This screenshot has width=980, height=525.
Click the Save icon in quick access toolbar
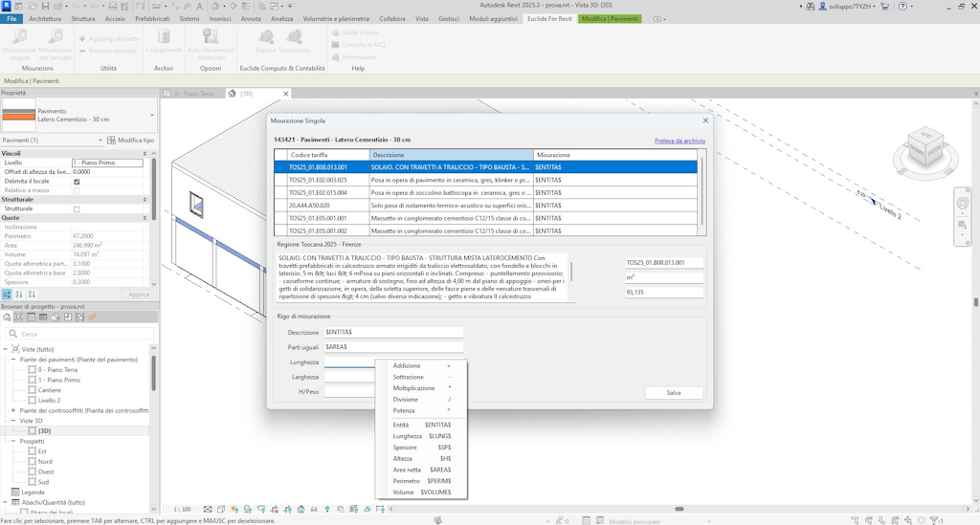(x=45, y=7)
